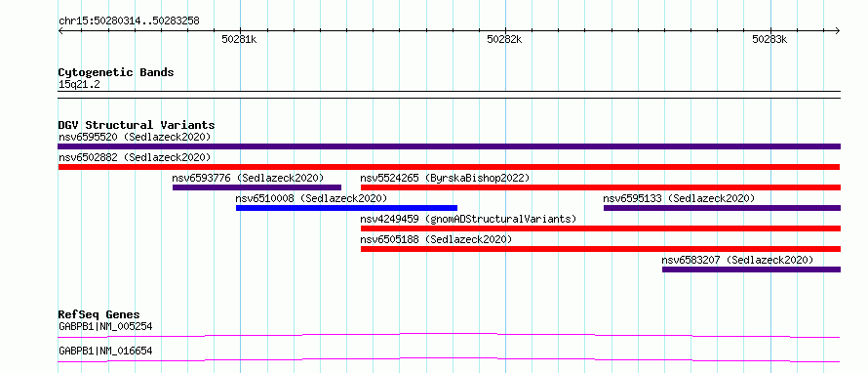Click the 50283k ruler label
868x373 pixels.
click(769, 39)
